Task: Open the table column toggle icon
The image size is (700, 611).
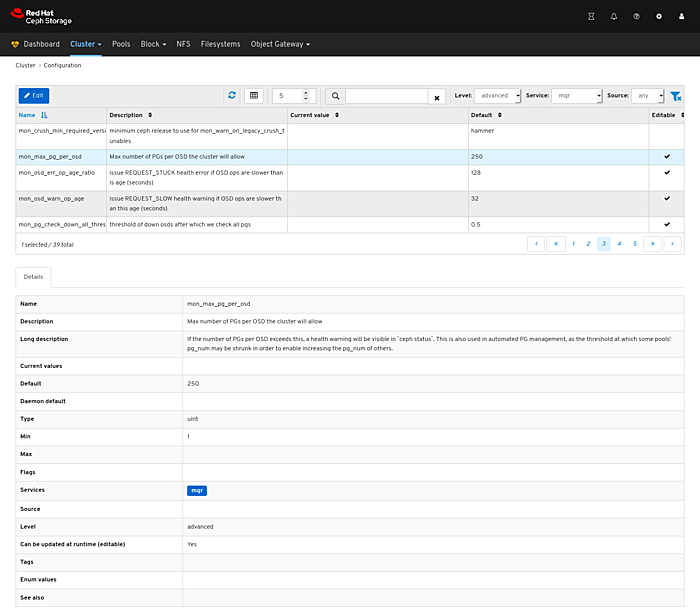Action: pyautogui.click(x=254, y=96)
